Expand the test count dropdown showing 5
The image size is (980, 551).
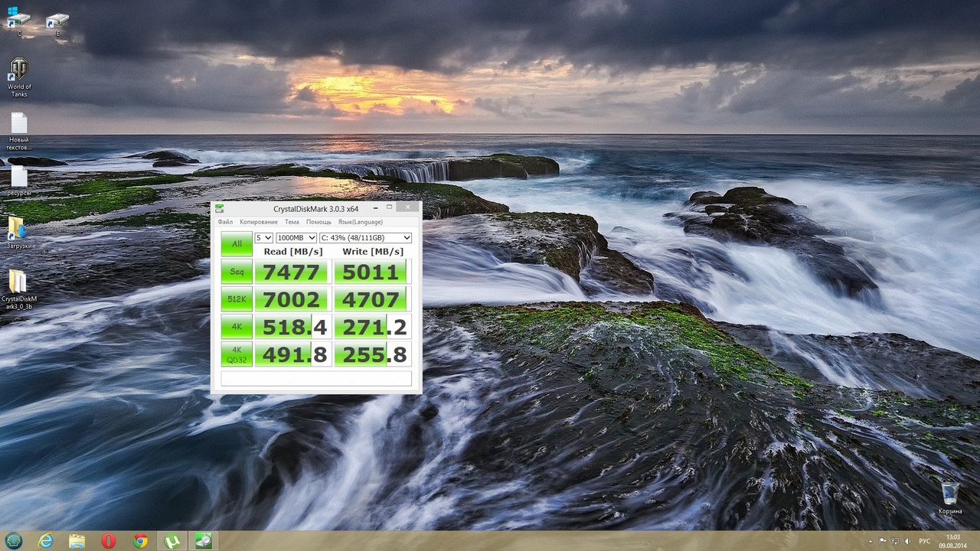(263, 238)
